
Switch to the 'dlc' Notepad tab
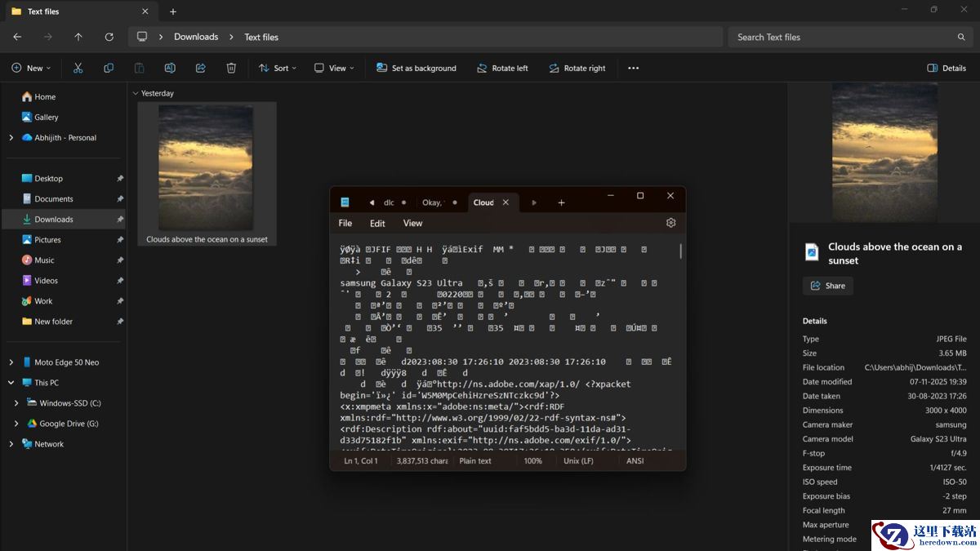389,202
